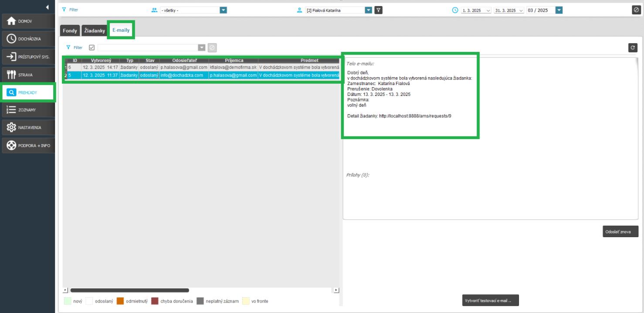Click Vytvoriť testovací e-mail button
The image size is (644, 313).
point(490,300)
